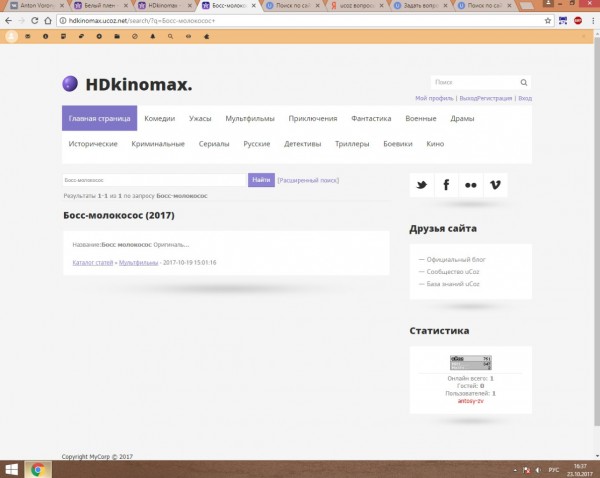Open the Flickr social icon

point(471,185)
